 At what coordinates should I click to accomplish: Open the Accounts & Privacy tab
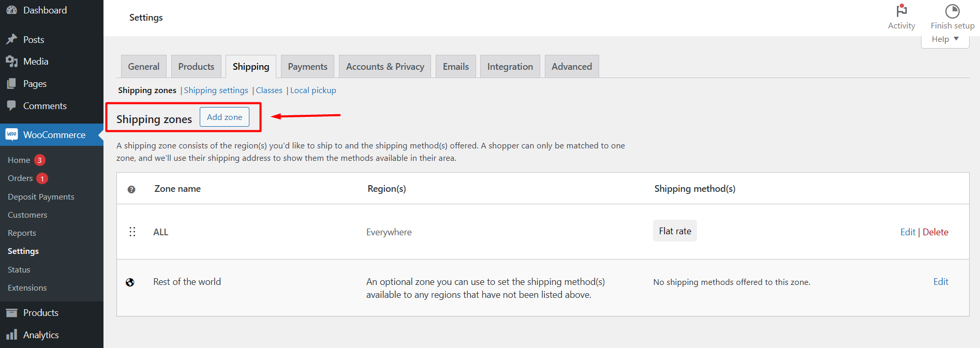click(385, 66)
